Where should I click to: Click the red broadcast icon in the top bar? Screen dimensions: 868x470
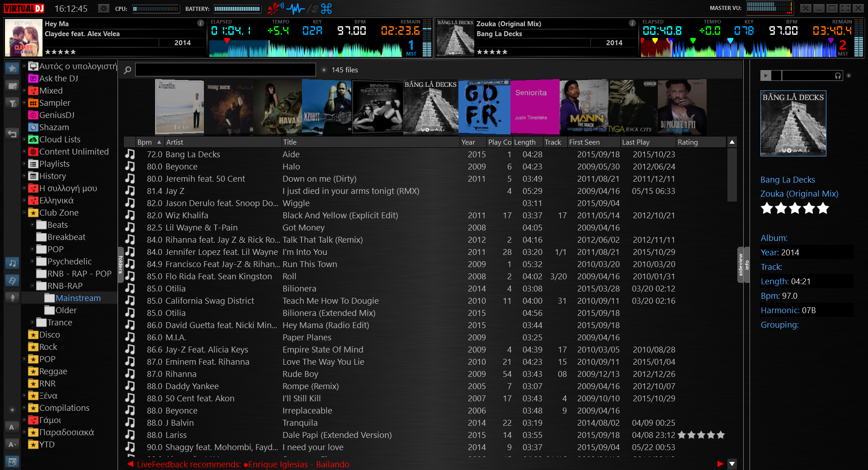[275, 9]
